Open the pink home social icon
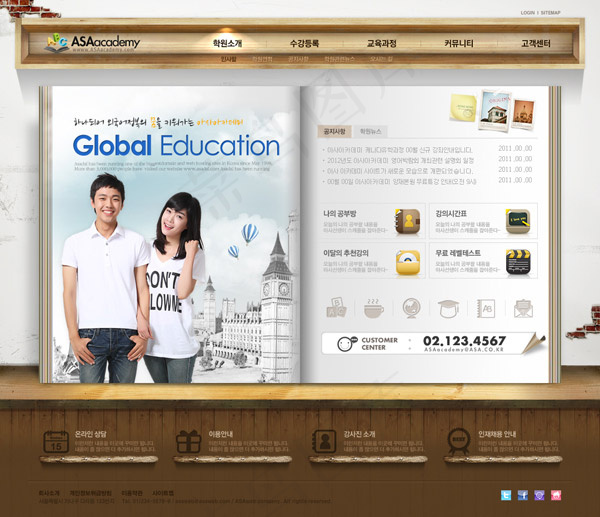Viewport: 600px width, 517px height. pos(556,495)
